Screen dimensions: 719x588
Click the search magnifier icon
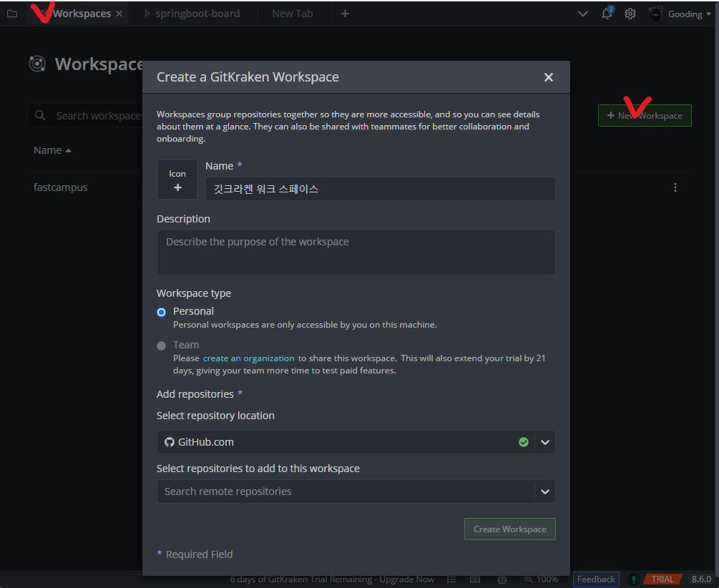tap(40, 115)
